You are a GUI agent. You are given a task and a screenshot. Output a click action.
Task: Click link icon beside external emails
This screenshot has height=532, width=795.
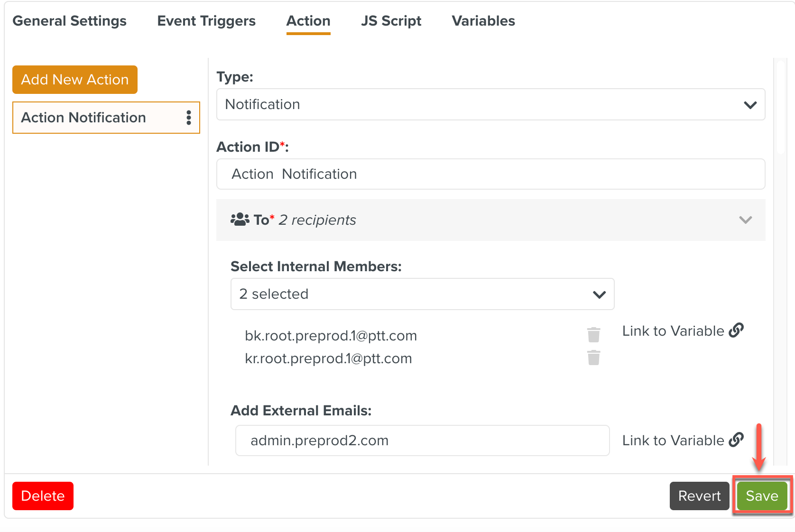click(x=736, y=440)
